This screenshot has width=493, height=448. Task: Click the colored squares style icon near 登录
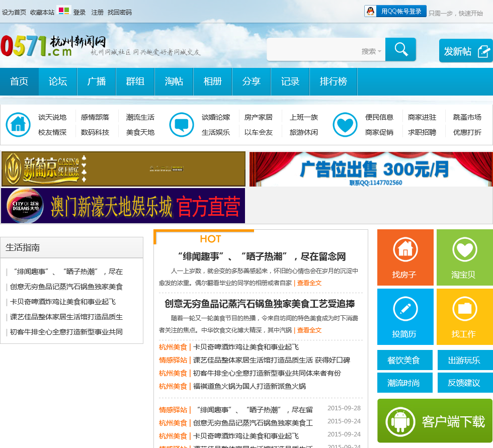(64, 11)
